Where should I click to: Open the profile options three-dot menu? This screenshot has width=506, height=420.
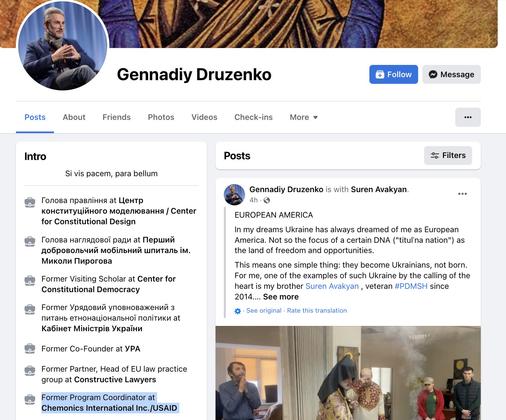click(468, 117)
